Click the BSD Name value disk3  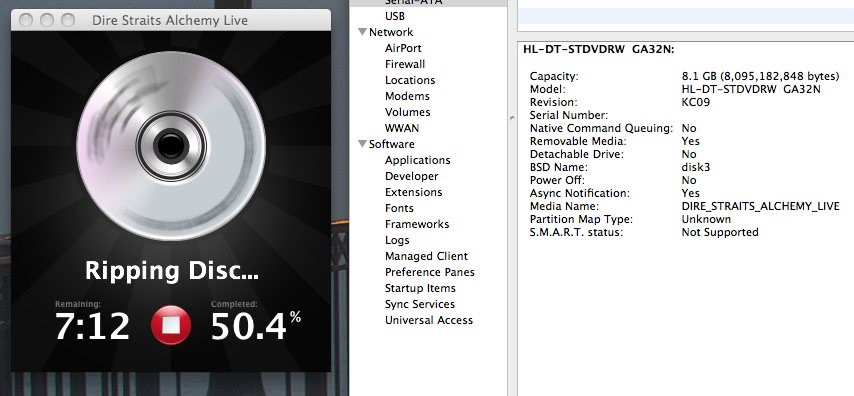[696, 167]
